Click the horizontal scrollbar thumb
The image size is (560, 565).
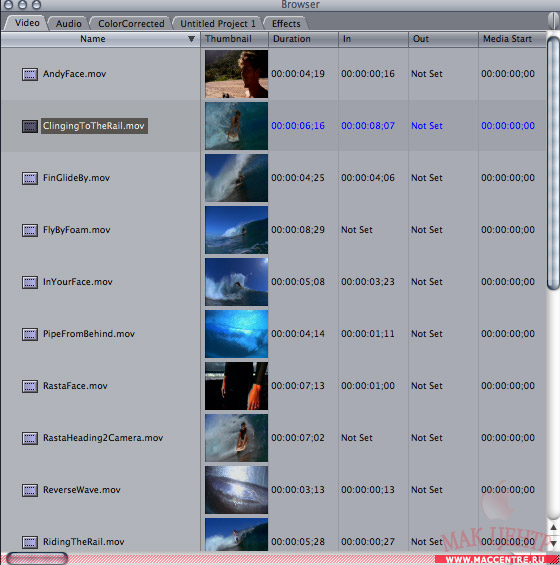(37, 559)
